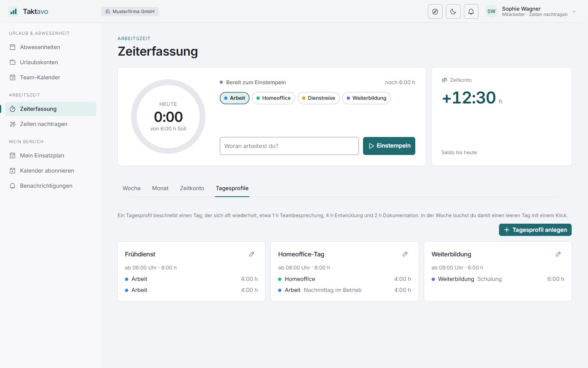Viewport: 588px width, 368px height.
Task: Click the HEUTE progress ring
Action: 168,117
